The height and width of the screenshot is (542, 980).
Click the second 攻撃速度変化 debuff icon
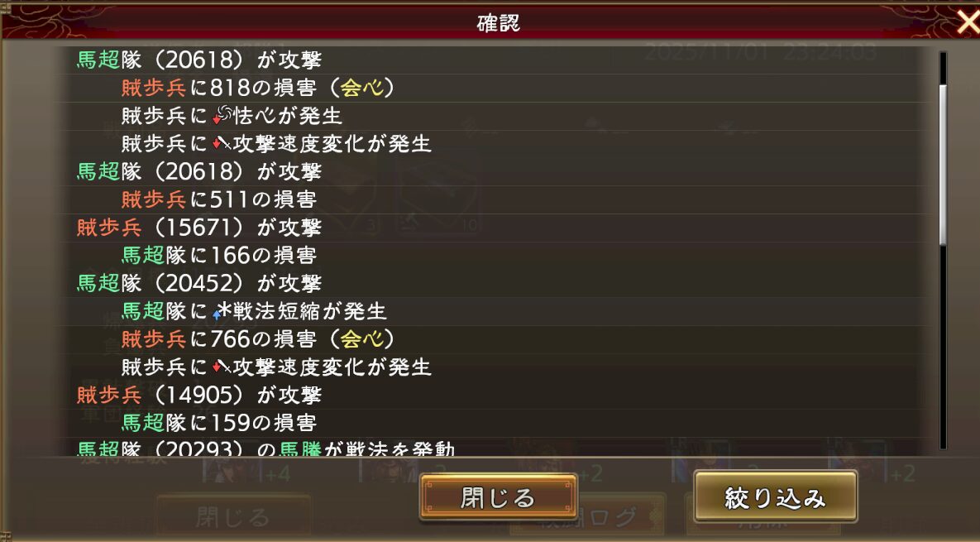pos(222,367)
